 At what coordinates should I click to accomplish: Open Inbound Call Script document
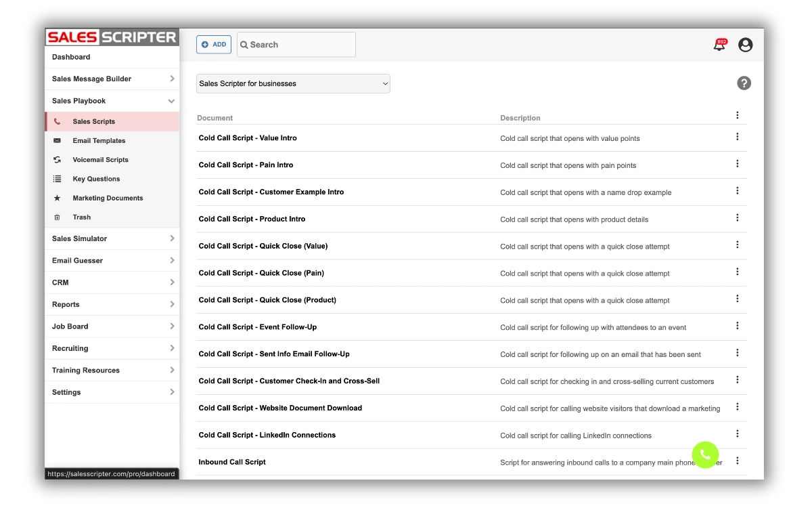point(232,462)
